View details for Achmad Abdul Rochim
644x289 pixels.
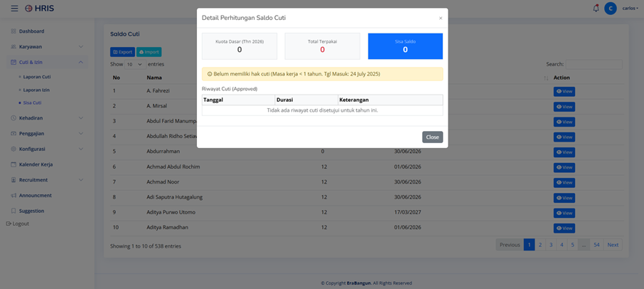(564, 167)
